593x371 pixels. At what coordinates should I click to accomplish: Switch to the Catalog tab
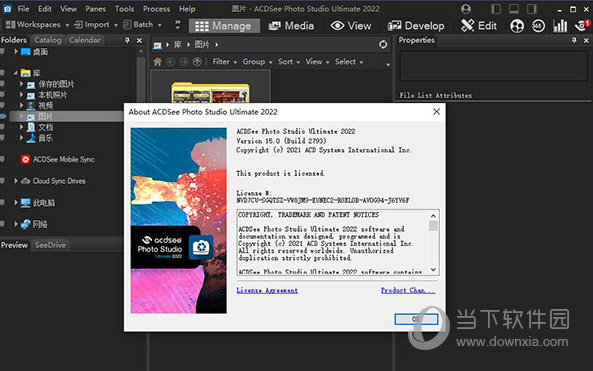48,40
